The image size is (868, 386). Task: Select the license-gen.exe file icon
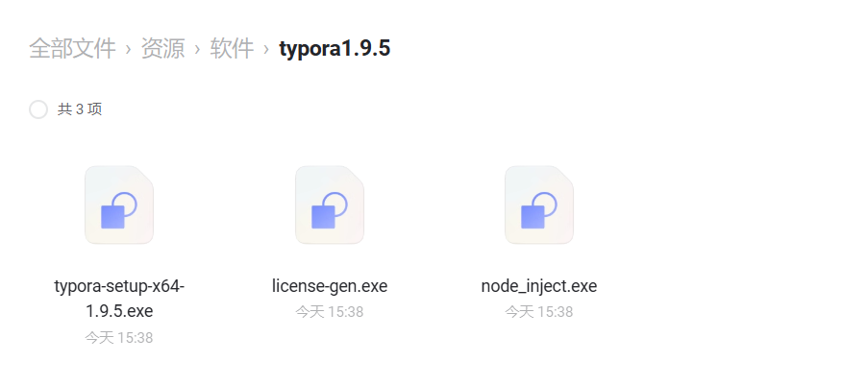[x=330, y=205]
